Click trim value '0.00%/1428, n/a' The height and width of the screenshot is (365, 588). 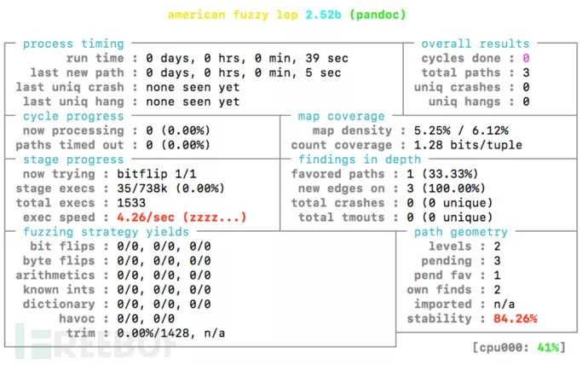pos(170,333)
